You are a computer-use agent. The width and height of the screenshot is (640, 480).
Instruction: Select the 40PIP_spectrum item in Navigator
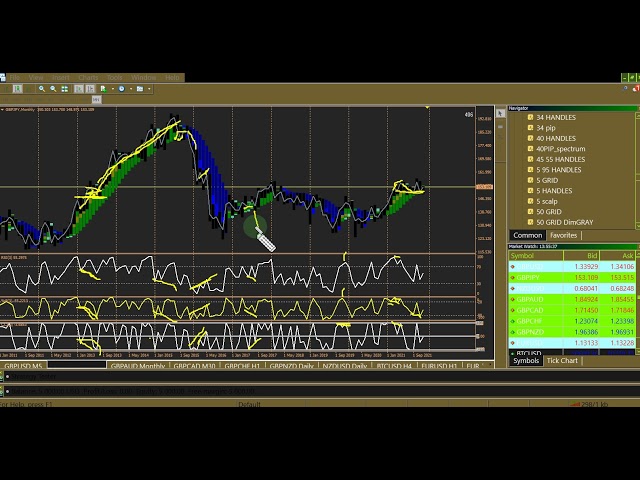coord(560,149)
